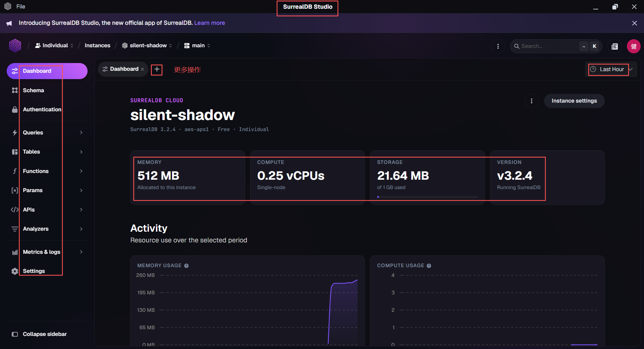Open the Authentication page in the sidebar
This screenshot has height=349, width=644.
pyautogui.click(x=47, y=110)
